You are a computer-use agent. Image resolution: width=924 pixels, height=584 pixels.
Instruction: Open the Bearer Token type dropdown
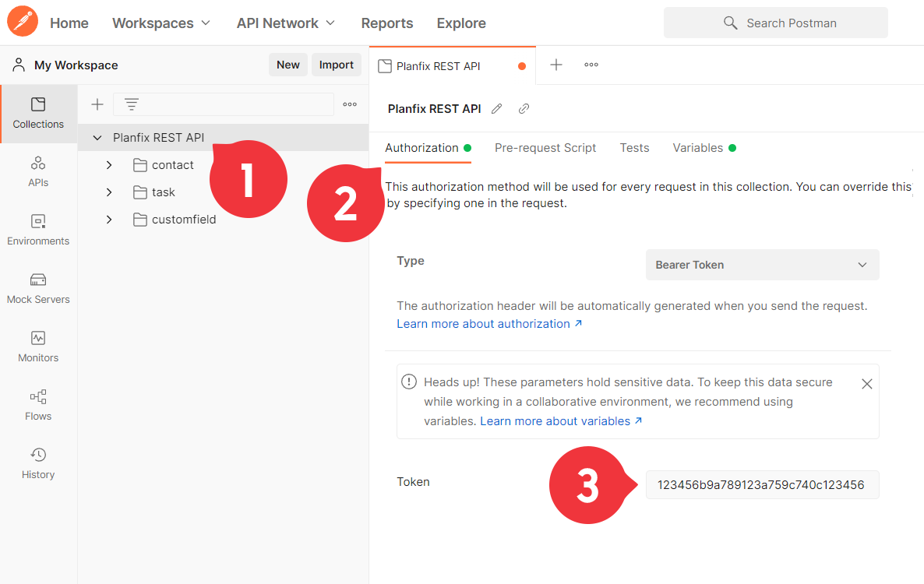point(763,265)
